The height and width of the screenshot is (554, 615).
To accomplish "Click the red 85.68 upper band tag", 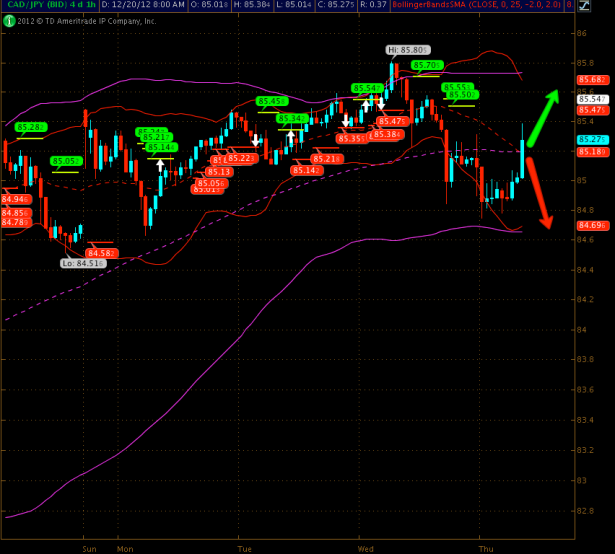I will pyautogui.click(x=590, y=79).
